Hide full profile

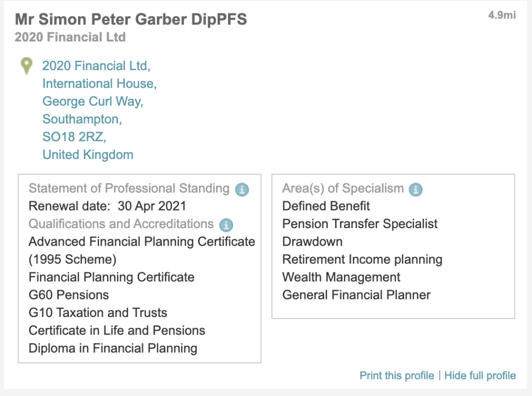point(480,375)
